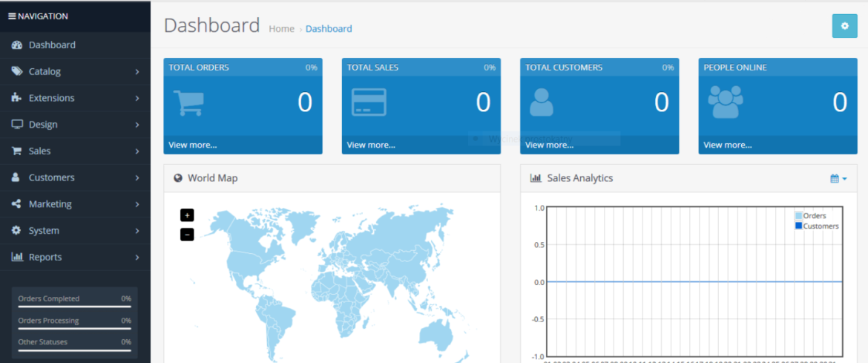
Task: Click the Orders legend swatch in chart
Action: coord(798,216)
